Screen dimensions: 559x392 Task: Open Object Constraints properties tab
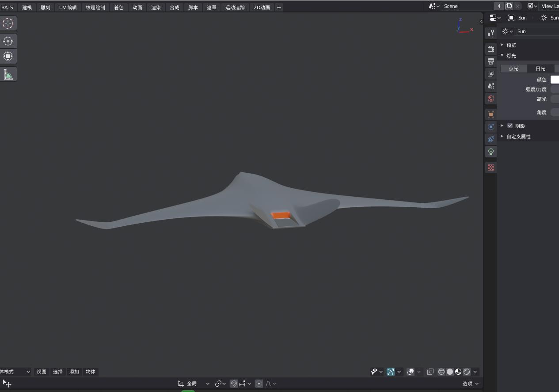coord(491,139)
